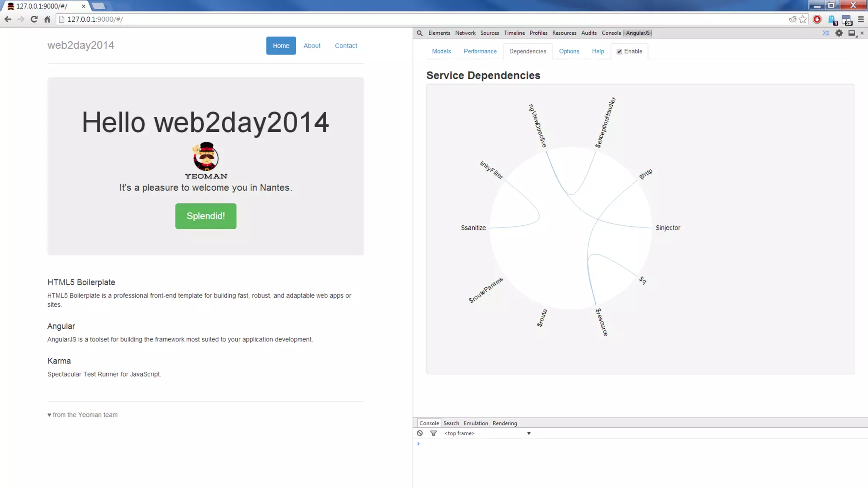Screen dimensions: 868x488
Task: Open the Models tab
Action: point(441,51)
